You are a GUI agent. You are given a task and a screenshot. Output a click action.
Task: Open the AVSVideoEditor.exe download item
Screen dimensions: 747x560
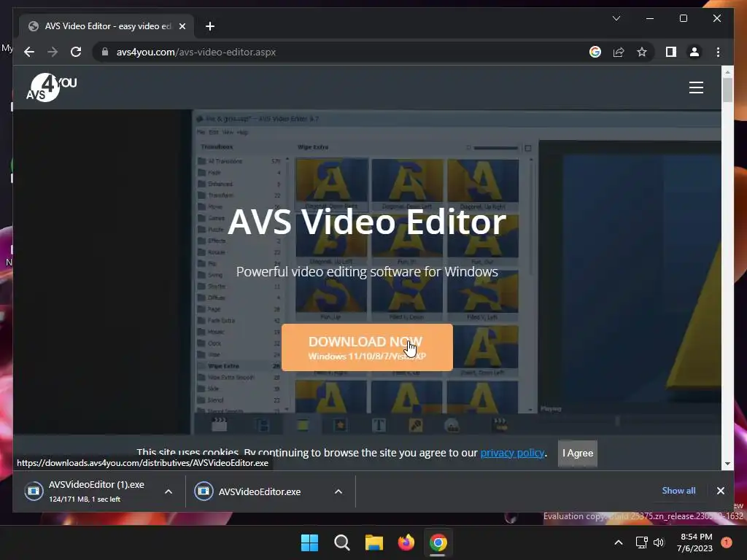coord(260,491)
